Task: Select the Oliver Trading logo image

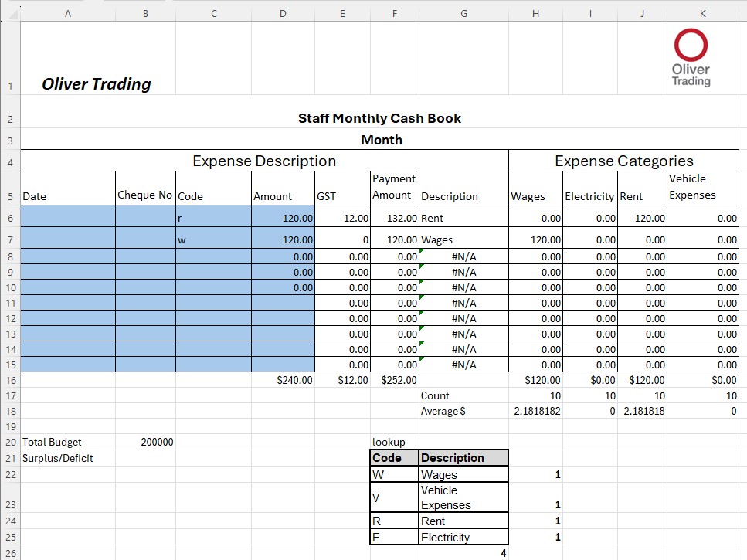Action: point(691,58)
